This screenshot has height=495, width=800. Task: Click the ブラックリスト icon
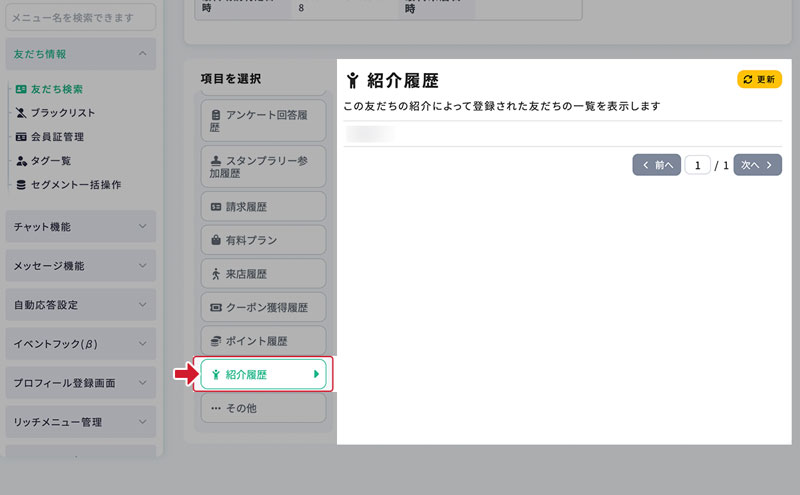coord(21,113)
